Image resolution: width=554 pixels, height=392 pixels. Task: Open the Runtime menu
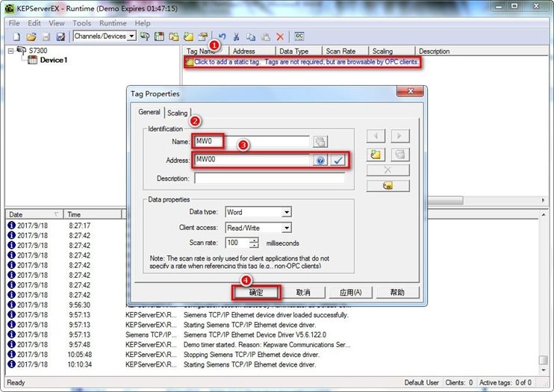113,23
